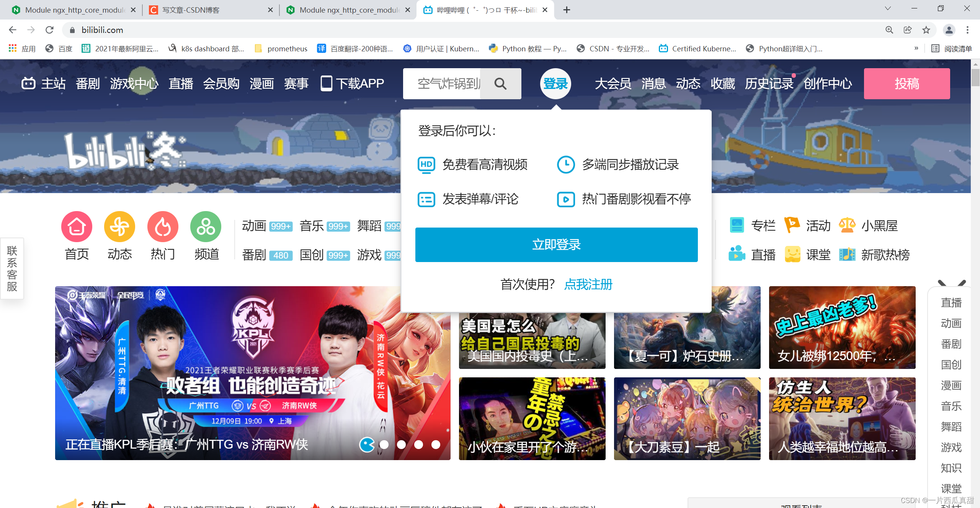Open the 首页 home icon
Screen dimensions: 980x508
77,227
